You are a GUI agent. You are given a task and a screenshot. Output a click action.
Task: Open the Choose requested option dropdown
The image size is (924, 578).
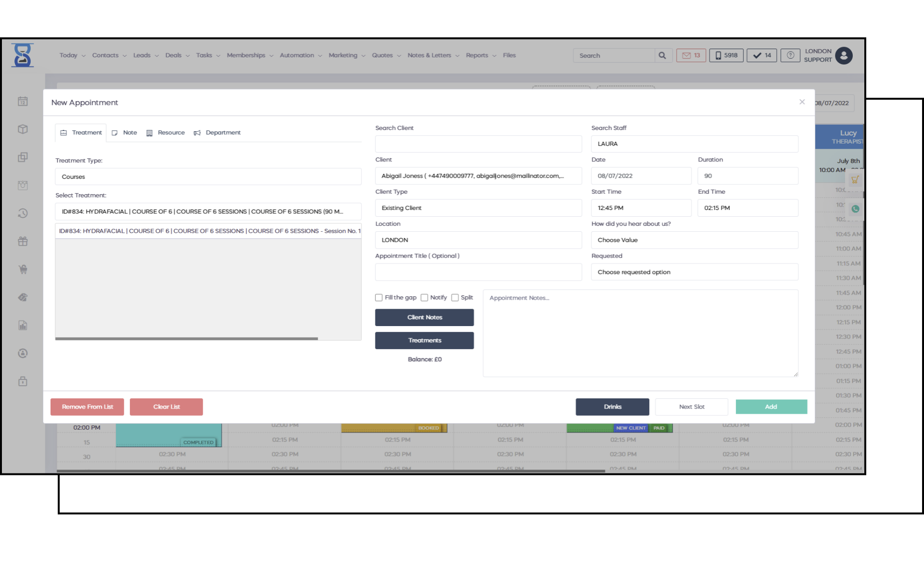click(694, 272)
